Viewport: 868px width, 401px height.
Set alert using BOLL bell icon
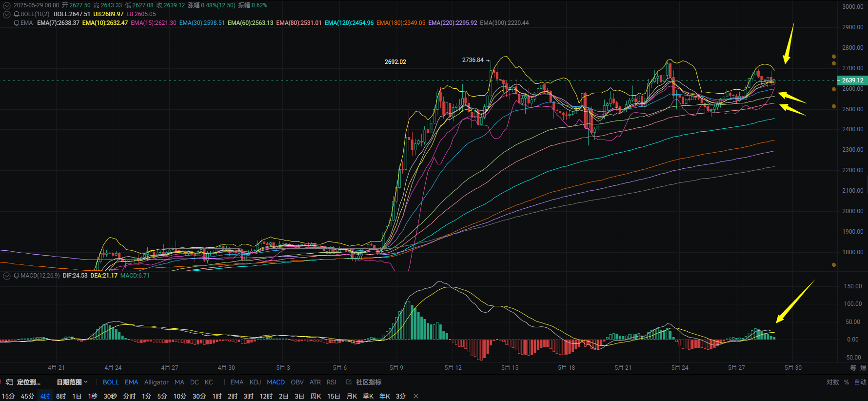17,14
